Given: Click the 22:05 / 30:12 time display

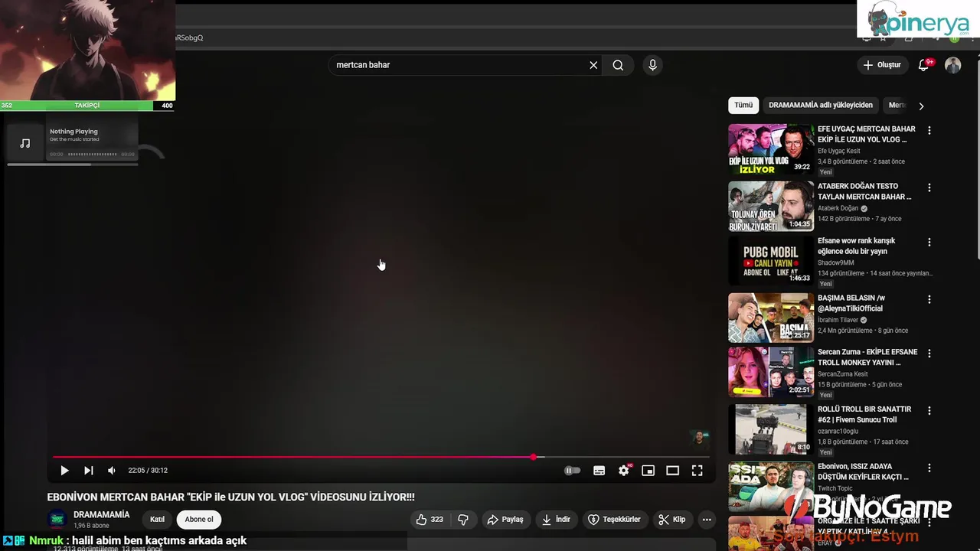Looking at the screenshot, I should [x=148, y=471].
